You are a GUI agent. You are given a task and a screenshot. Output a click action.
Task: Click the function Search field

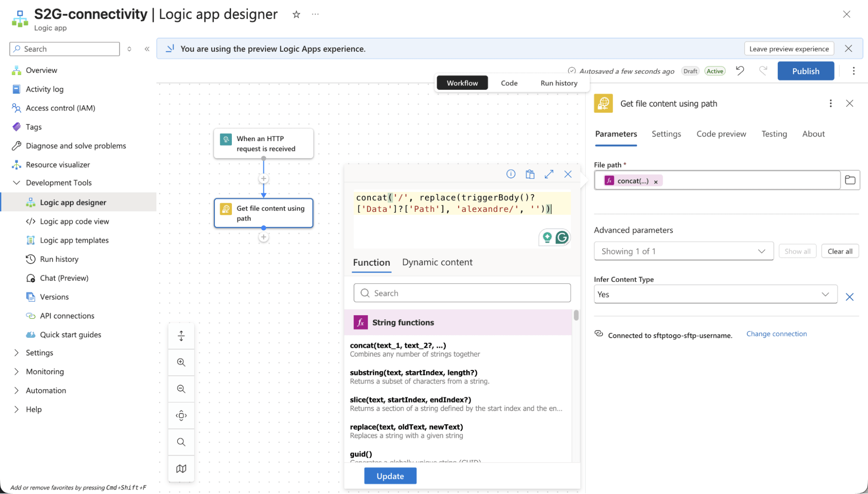tap(462, 293)
